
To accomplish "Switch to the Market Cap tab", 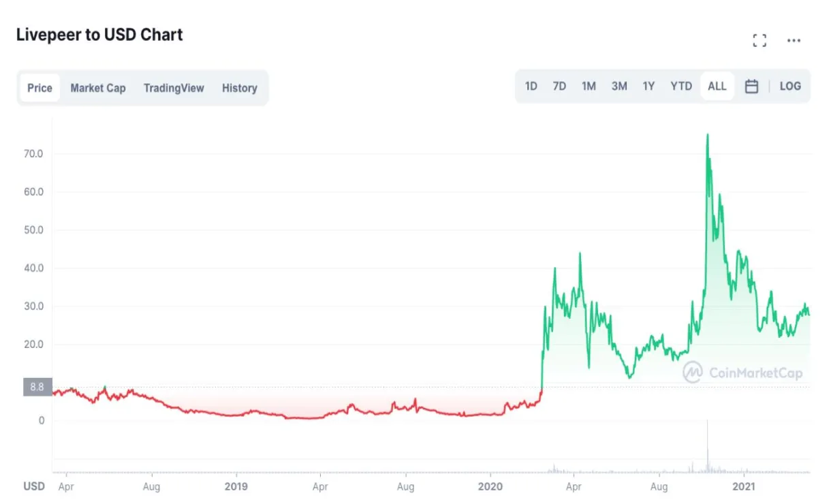I will point(97,88).
